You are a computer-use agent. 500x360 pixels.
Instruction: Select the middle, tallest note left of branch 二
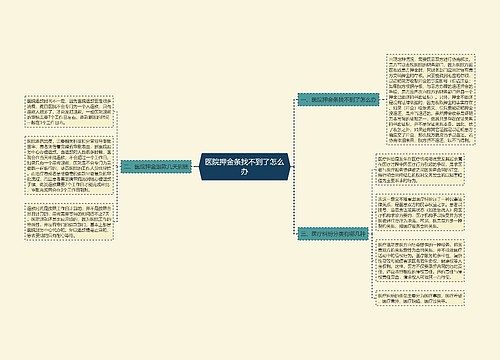(69, 165)
